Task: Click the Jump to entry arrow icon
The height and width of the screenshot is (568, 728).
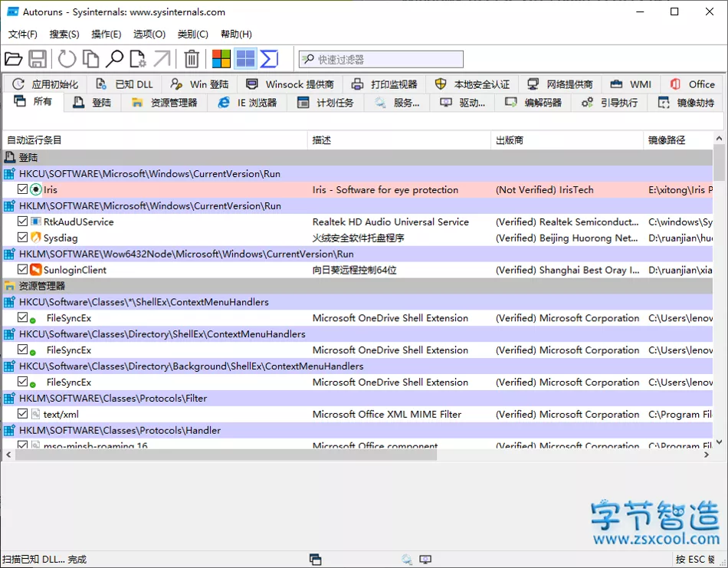Action: click(x=162, y=59)
